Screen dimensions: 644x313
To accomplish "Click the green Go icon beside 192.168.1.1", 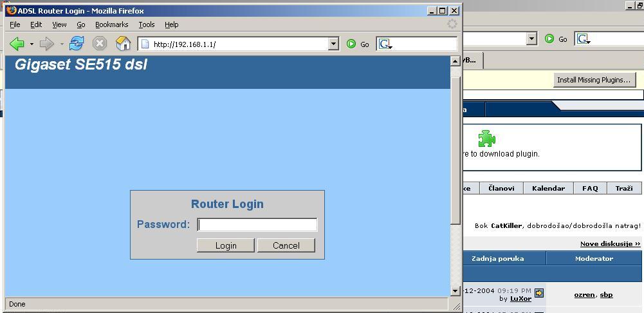I will pyautogui.click(x=351, y=44).
